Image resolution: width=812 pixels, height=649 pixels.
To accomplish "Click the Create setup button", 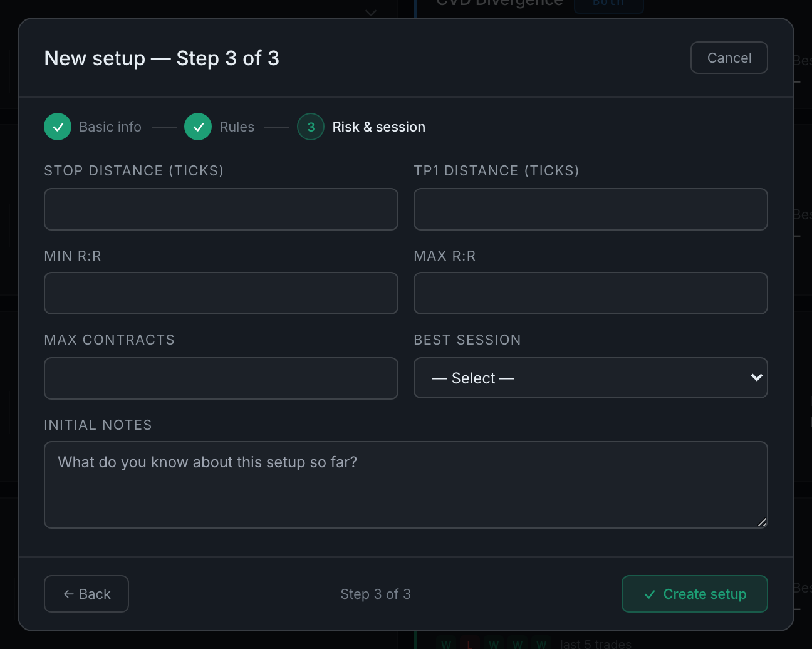I will coord(695,594).
